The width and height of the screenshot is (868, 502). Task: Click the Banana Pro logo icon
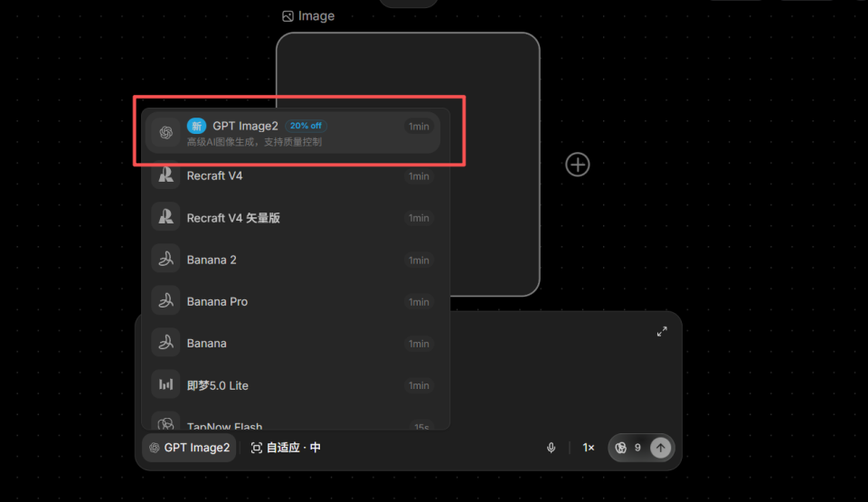pyautogui.click(x=165, y=301)
